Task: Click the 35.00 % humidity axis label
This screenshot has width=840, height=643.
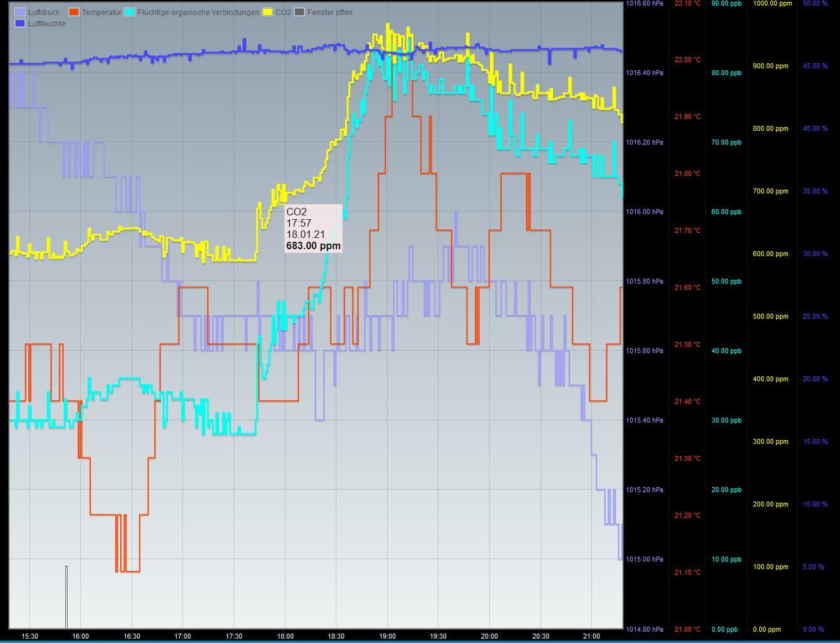Action: pyautogui.click(x=816, y=191)
